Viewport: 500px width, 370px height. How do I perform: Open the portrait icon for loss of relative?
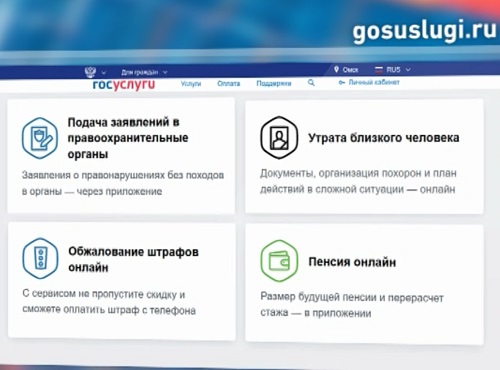pos(279,138)
